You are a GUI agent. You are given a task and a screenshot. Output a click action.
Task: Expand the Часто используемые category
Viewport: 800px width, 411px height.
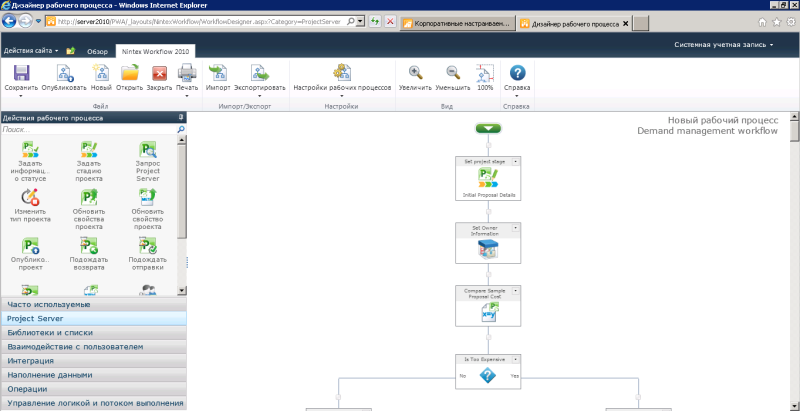pos(93,304)
